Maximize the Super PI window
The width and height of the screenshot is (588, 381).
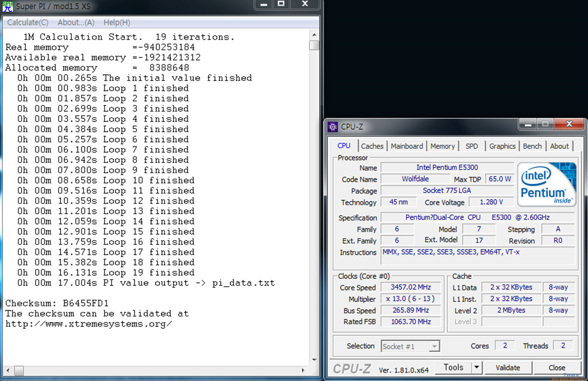point(281,4)
